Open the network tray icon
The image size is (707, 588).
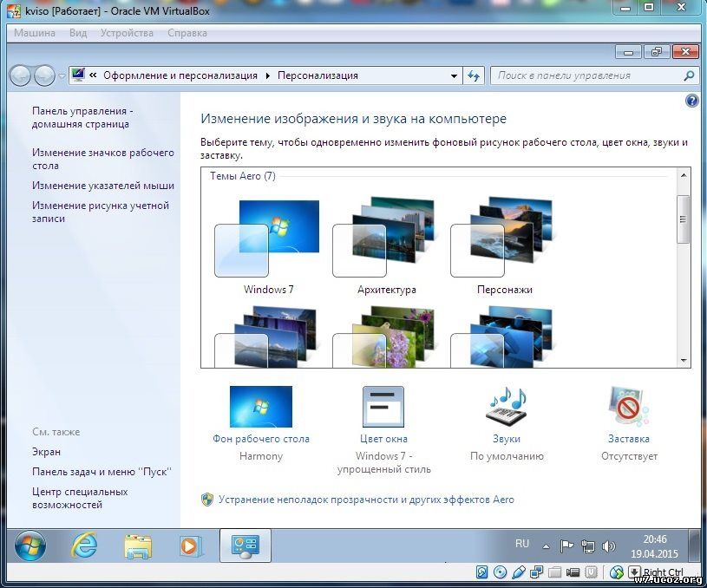point(587,546)
